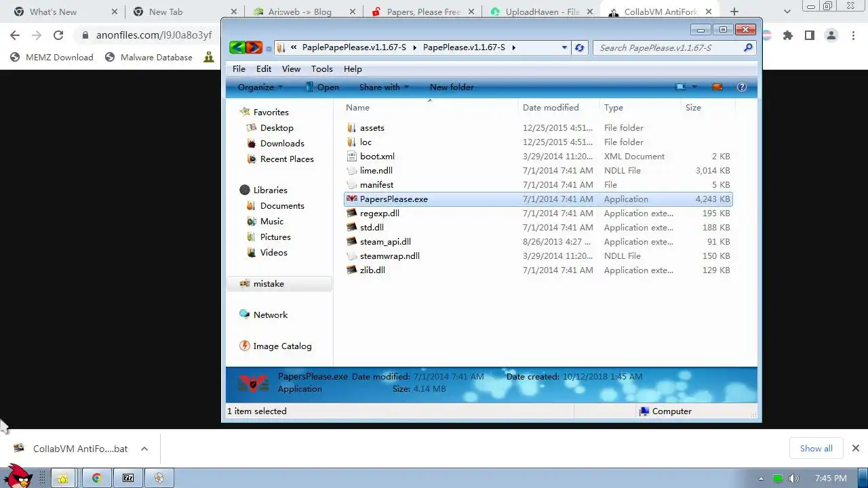Open Desktop in the navigation pane
Viewport: 868px width, 488px height.
coord(277,127)
